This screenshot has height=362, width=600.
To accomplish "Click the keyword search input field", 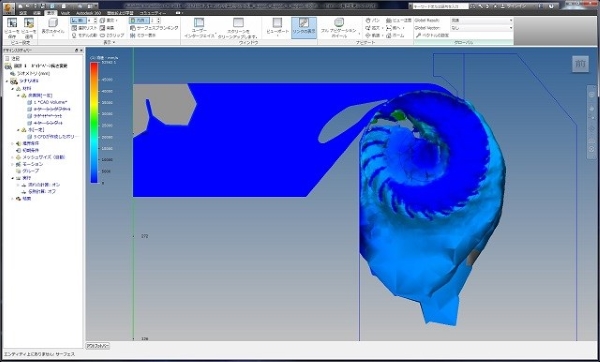I will pyautogui.click(x=439, y=6).
